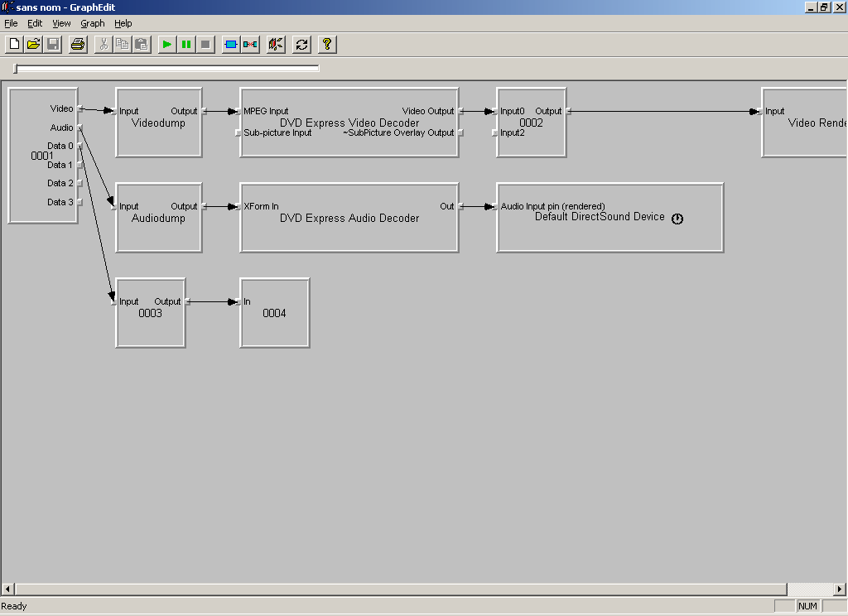
Task: Click the Paste clipboard icon
Action: [x=141, y=45]
